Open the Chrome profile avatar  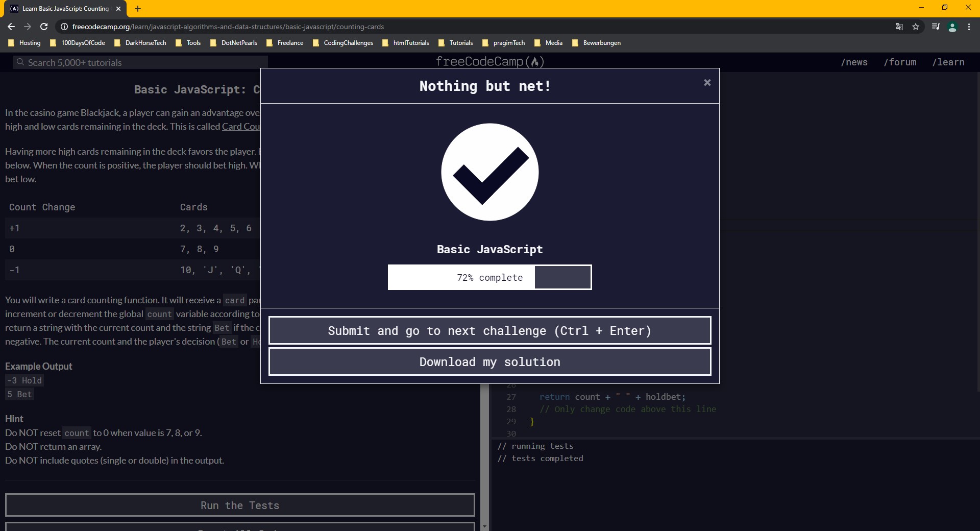tap(952, 27)
